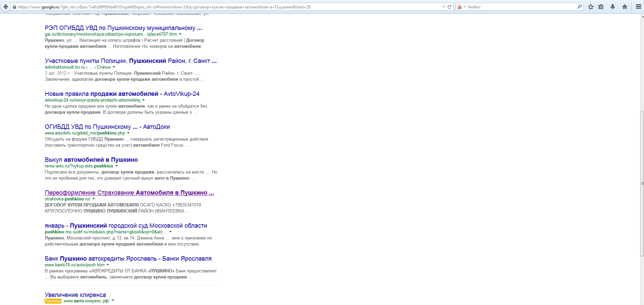Open РЭП ОГИБДД УВД по Пушкинскому result
Image resolution: width=644 pixels, height=305 pixels.
(x=123, y=28)
